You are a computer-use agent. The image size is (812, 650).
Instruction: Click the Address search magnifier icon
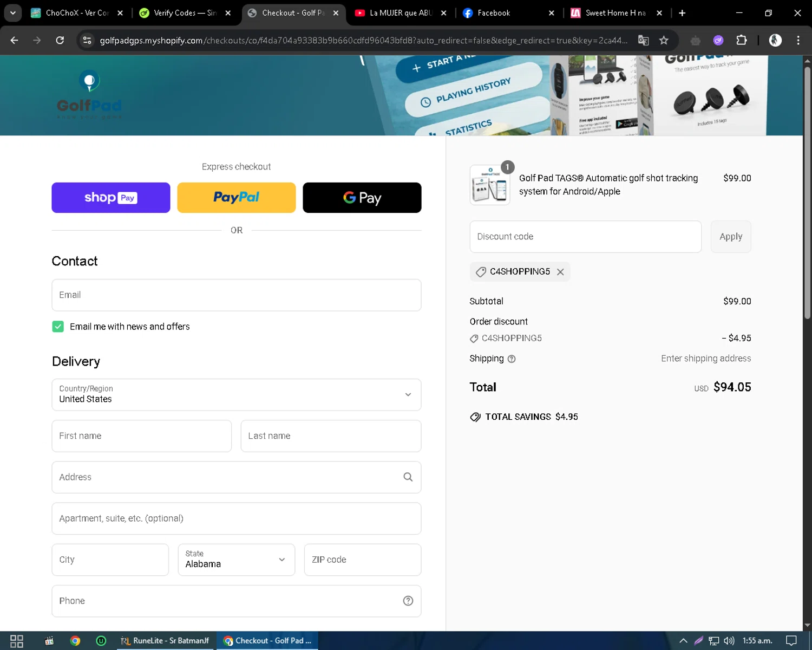coord(408,477)
